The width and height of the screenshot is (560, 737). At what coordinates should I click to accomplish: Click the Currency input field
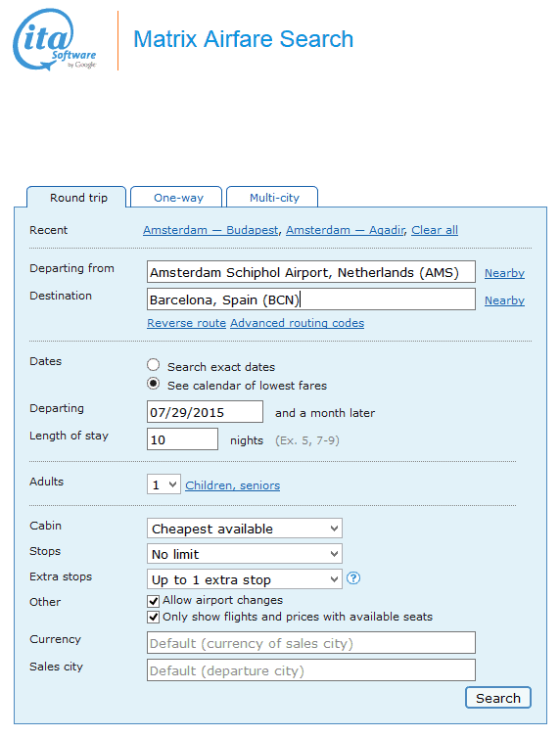coord(311,642)
